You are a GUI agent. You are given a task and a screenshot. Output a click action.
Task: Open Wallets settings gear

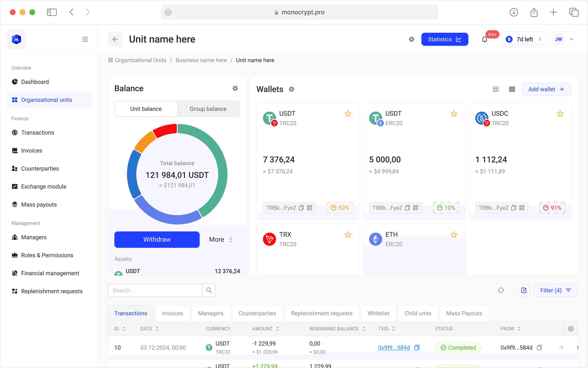292,89
